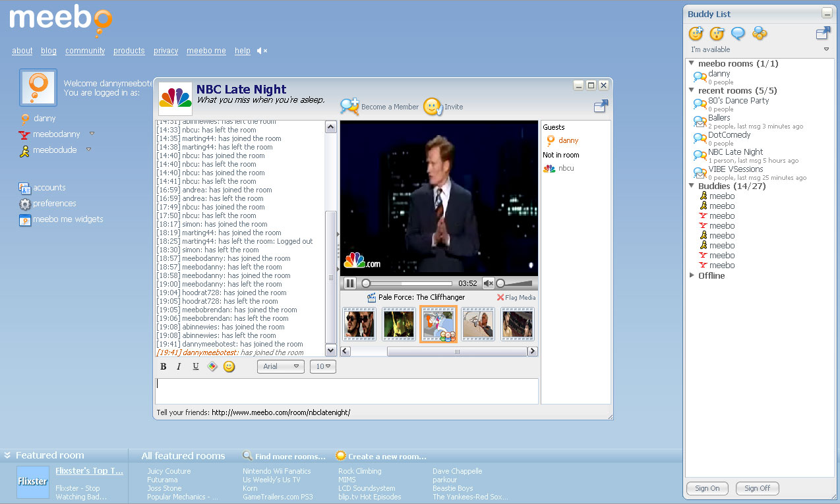Image resolution: width=840 pixels, height=504 pixels.
Task: Click the Sign Off button
Action: tap(757, 488)
